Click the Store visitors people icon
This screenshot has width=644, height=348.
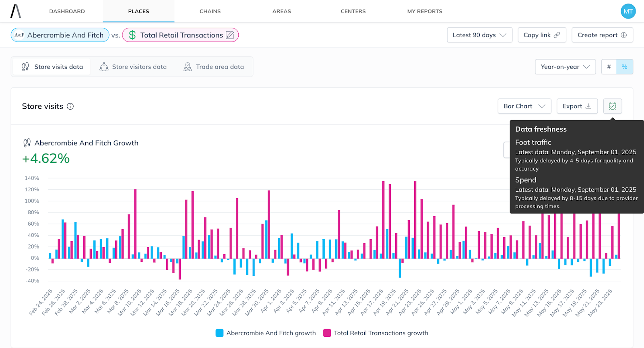[104, 67]
